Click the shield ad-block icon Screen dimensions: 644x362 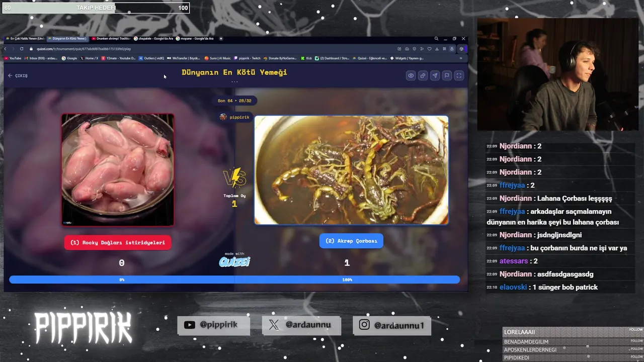tap(415, 49)
